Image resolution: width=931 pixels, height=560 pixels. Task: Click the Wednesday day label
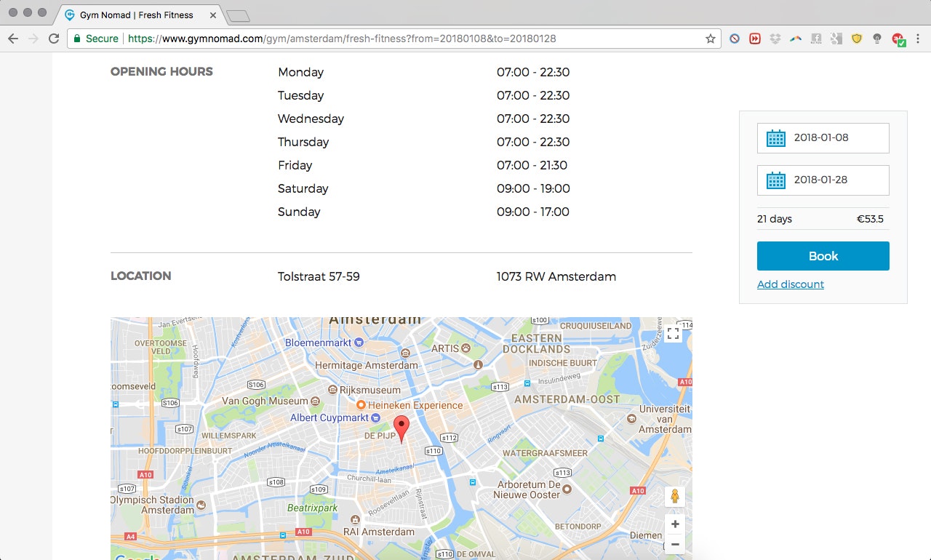(311, 119)
